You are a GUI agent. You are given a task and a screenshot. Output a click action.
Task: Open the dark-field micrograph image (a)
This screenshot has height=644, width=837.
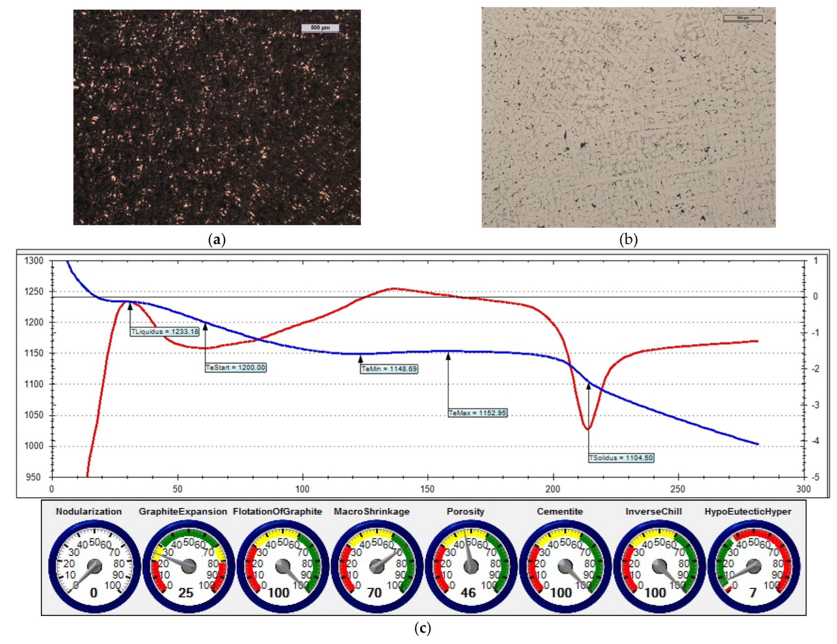coord(217,117)
